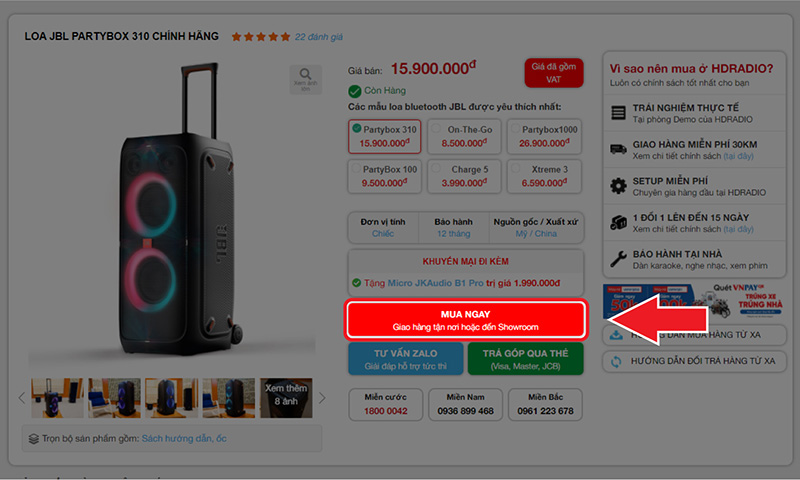Select the Xtreme 3 speaker option

tap(544, 176)
